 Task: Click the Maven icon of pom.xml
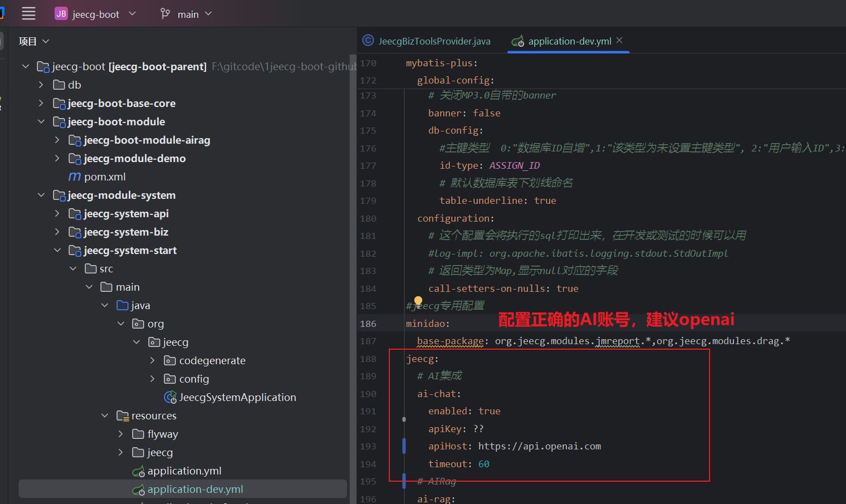pyautogui.click(x=75, y=177)
